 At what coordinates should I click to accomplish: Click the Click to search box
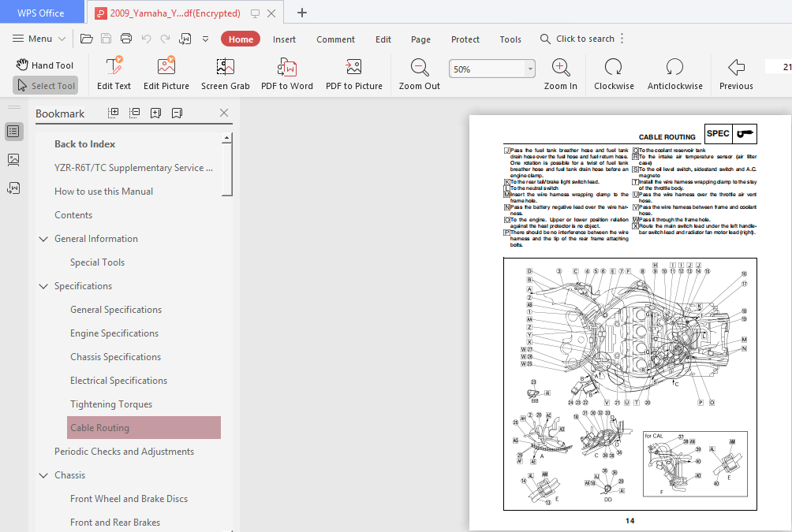(x=577, y=39)
